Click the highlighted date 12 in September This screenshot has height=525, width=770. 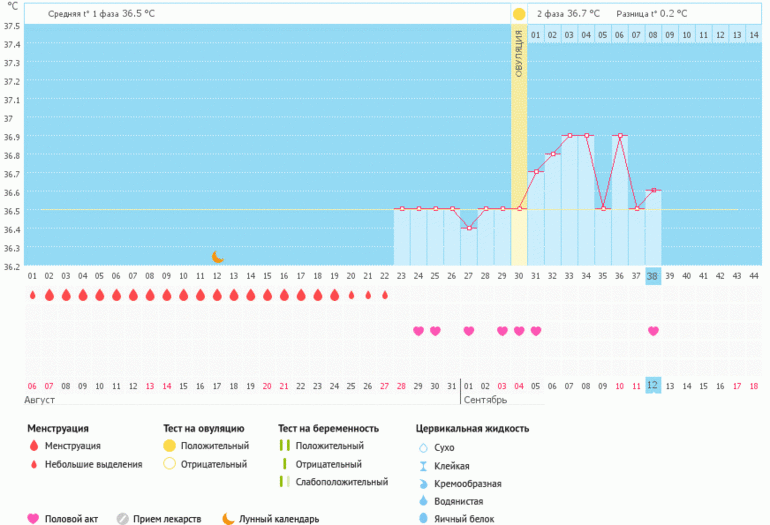tap(653, 386)
